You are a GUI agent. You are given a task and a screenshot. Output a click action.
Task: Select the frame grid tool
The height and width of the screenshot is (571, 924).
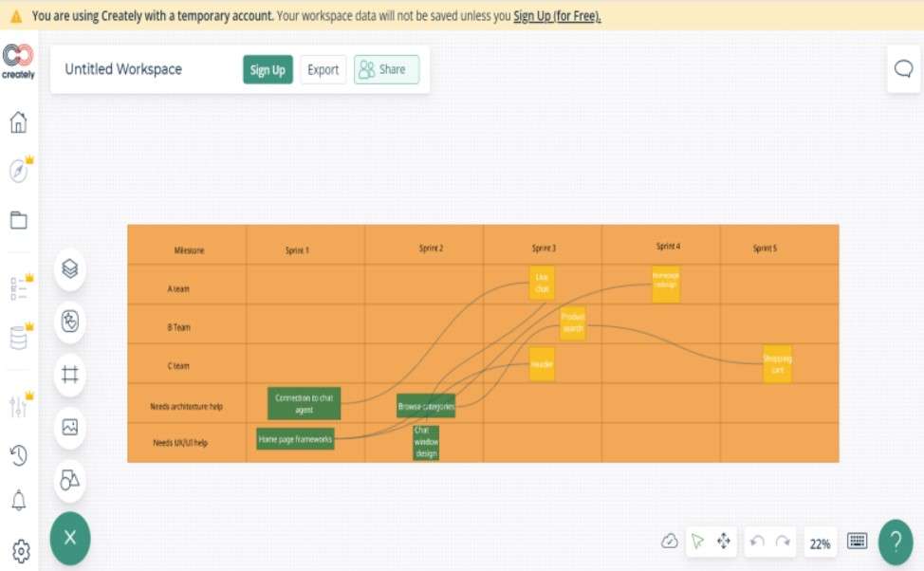(69, 374)
